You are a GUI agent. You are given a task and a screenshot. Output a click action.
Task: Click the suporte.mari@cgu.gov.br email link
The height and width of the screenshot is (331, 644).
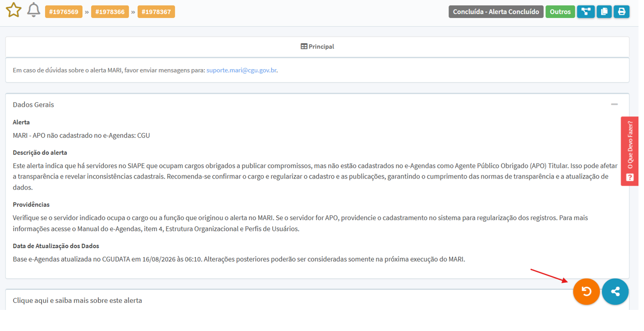pyautogui.click(x=242, y=70)
